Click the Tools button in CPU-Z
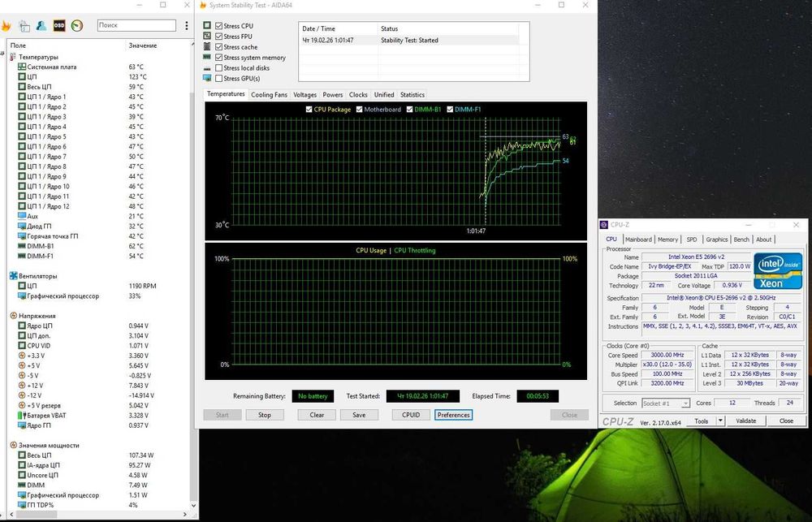 (x=702, y=421)
